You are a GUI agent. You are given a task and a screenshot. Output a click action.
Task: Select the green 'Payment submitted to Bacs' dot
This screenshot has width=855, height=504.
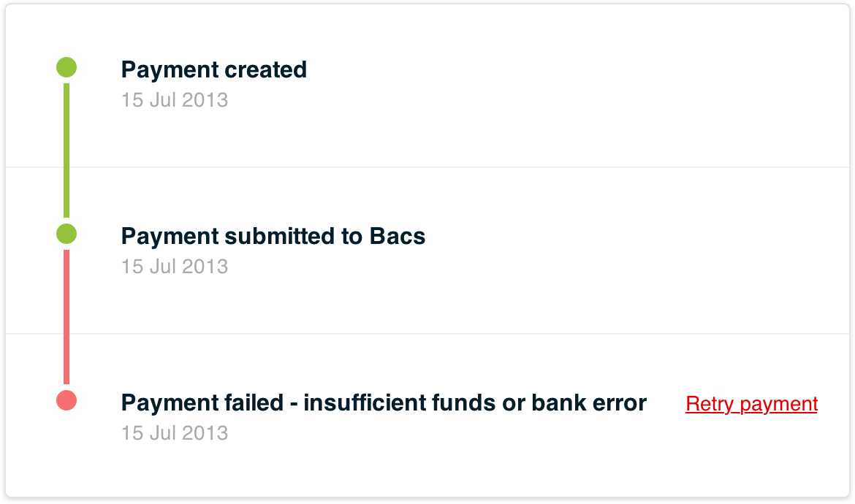point(66,233)
